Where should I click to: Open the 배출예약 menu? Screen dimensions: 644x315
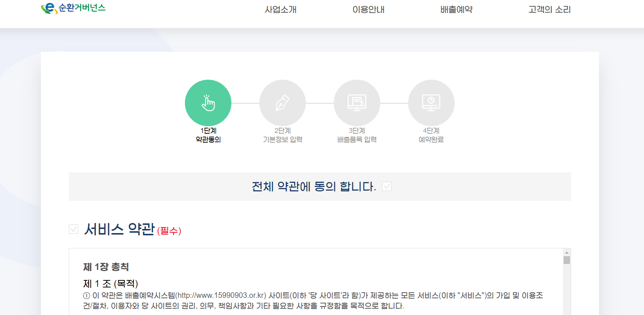click(x=456, y=10)
